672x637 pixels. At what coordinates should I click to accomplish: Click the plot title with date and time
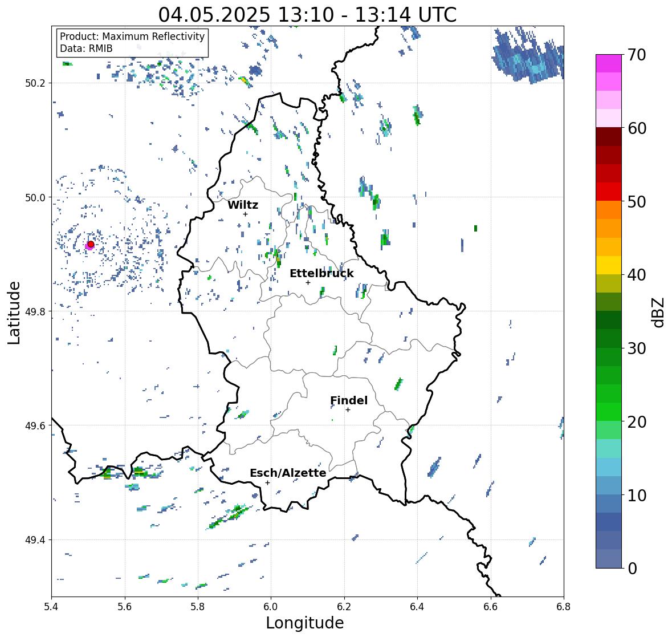pyautogui.click(x=307, y=15)
